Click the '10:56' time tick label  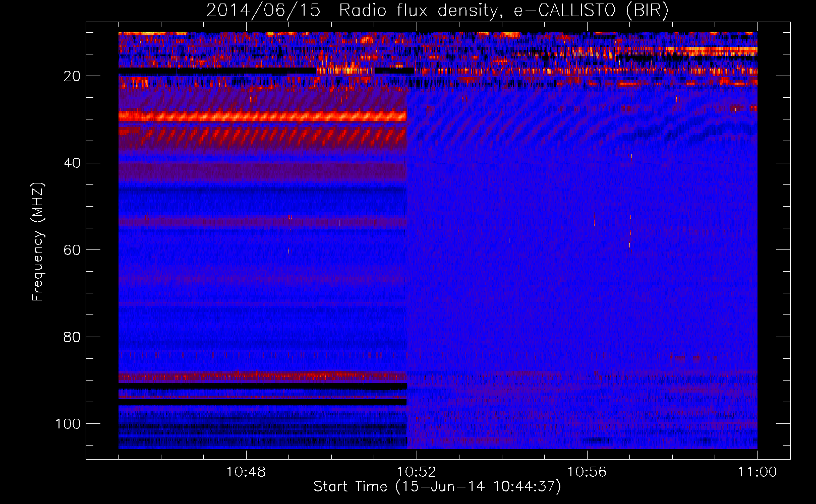[587, 472]
